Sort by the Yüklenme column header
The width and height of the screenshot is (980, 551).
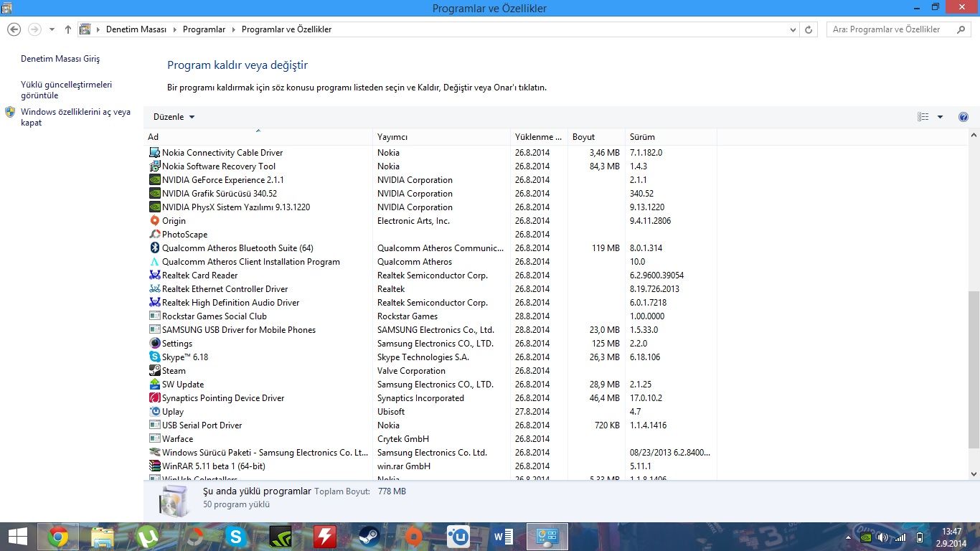(x=540, y=137)
